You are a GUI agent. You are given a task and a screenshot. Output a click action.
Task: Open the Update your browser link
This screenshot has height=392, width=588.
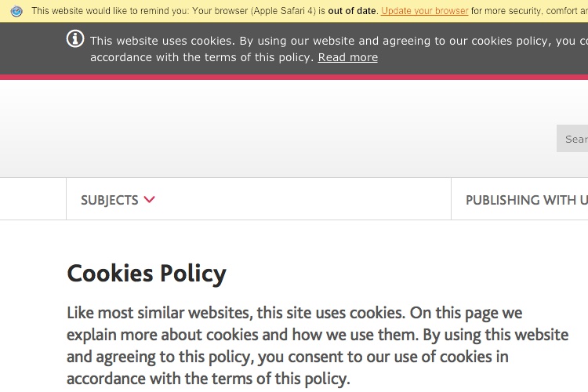424,11
